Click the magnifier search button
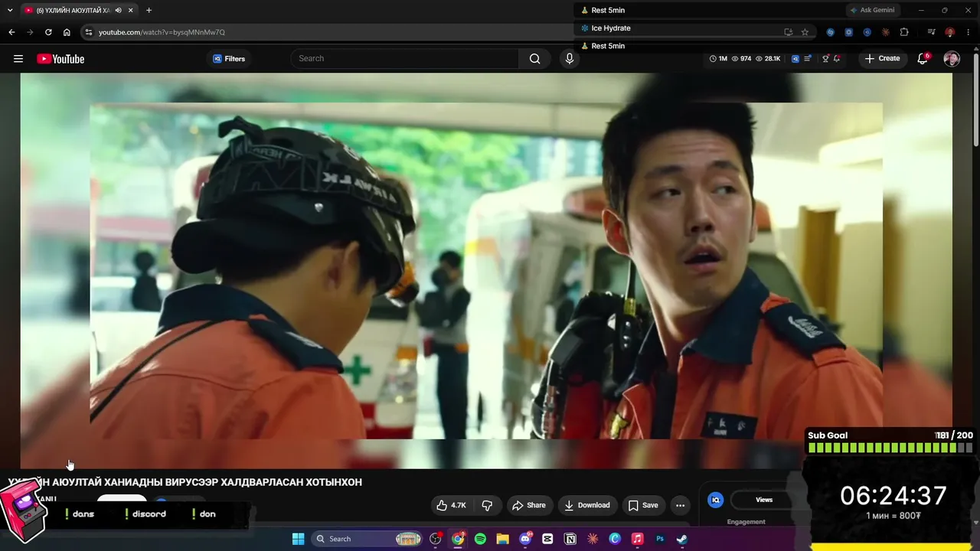Image resolution: width=980 pixels, height=551 pixels. [x=534, y=58]
